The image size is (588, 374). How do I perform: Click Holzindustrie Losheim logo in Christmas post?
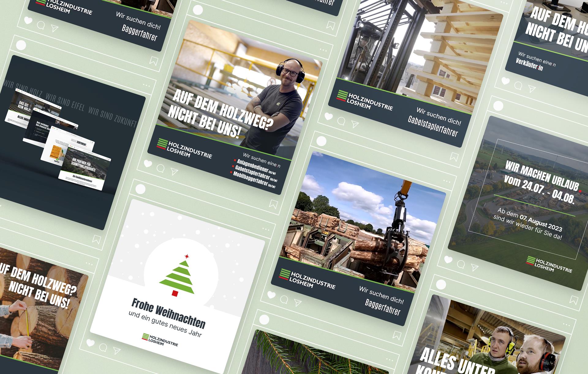click(x=160, y=339)
